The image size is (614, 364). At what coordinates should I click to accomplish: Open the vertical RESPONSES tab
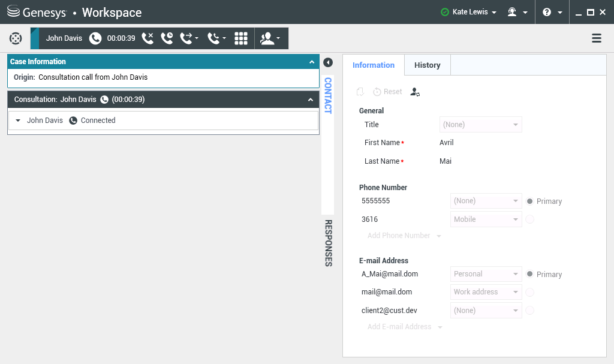click(328, 242)
